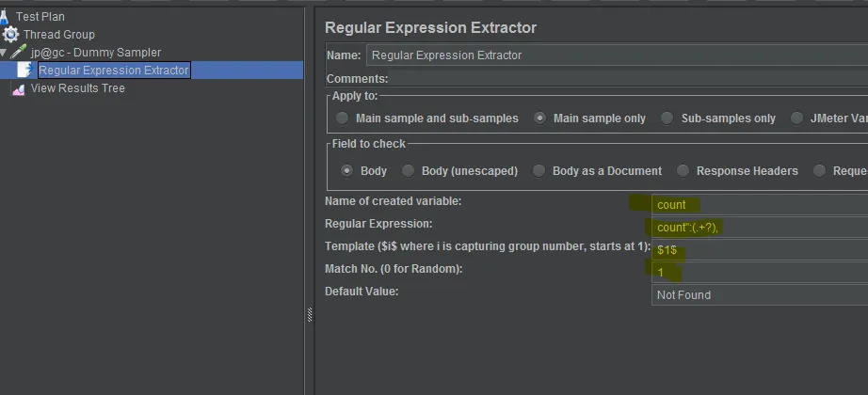868x395 pixels.
Task: Choose the 'Response Headers' radio option
Action: coord(683,171)
